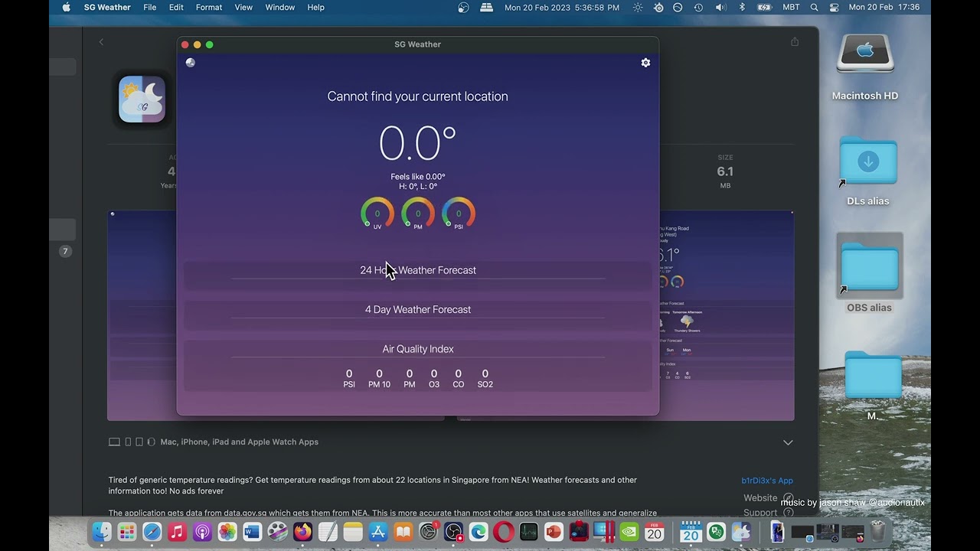Open Microsoft Edge from the dock
This screenshot has height=551, width=980.
pos(479,532)
